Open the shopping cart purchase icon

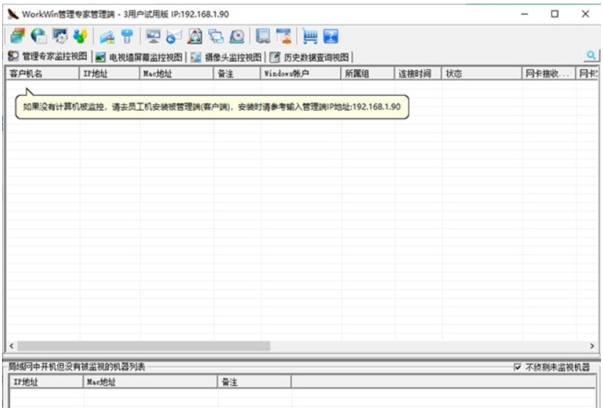[x=310, y=37]
